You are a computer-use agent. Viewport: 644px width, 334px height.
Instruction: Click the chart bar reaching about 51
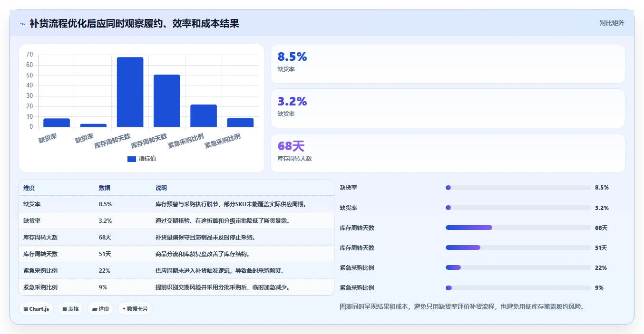167,101
